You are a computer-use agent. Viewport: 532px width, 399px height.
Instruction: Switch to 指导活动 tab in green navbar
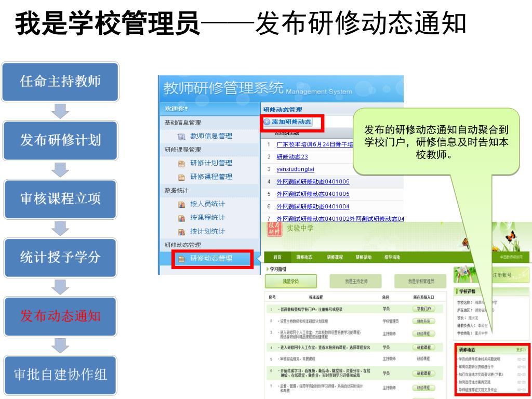(392, 257)
